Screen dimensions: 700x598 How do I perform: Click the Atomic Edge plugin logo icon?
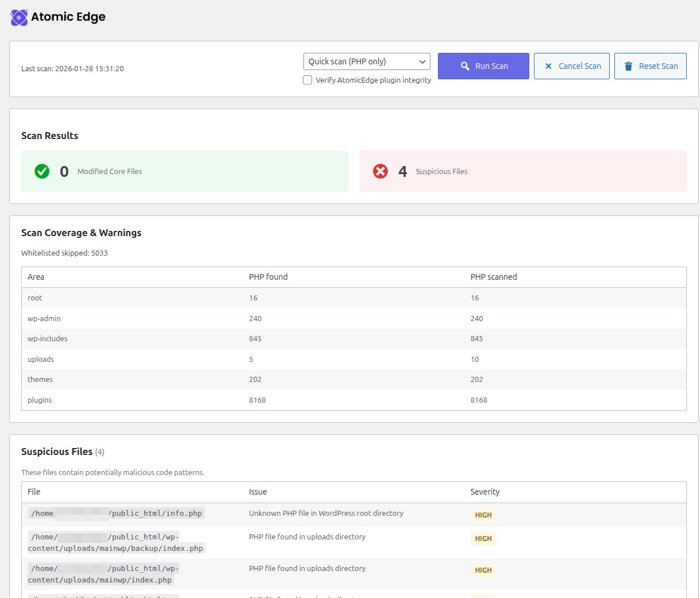(x=18, y=17)
